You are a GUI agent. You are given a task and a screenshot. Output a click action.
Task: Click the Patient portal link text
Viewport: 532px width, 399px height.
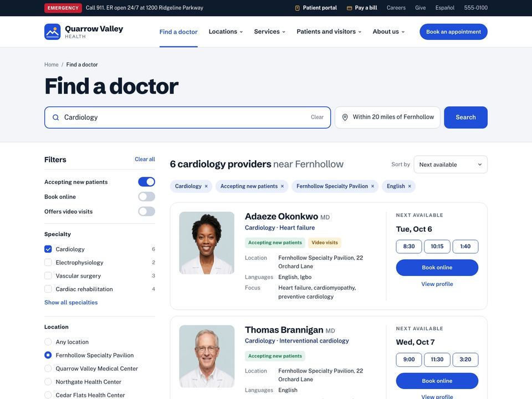tap(320, 8)
